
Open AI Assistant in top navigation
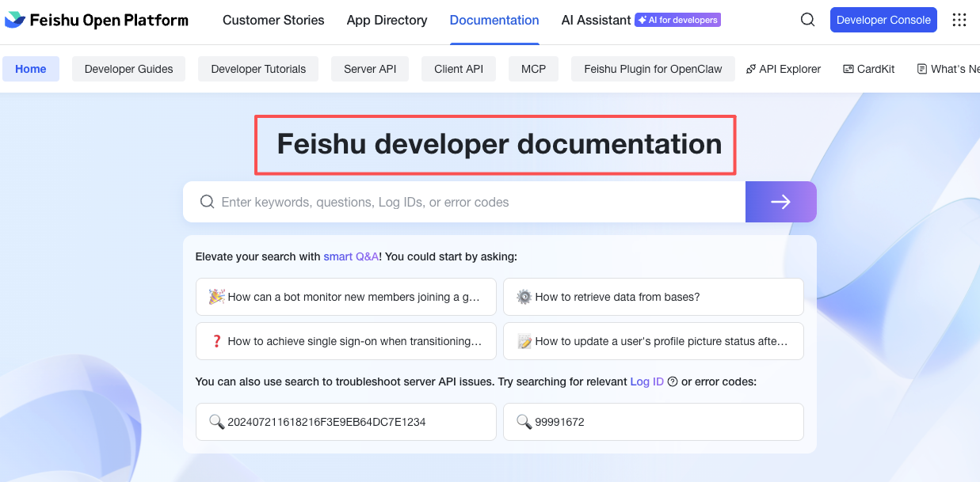click(x=596, y=20)
